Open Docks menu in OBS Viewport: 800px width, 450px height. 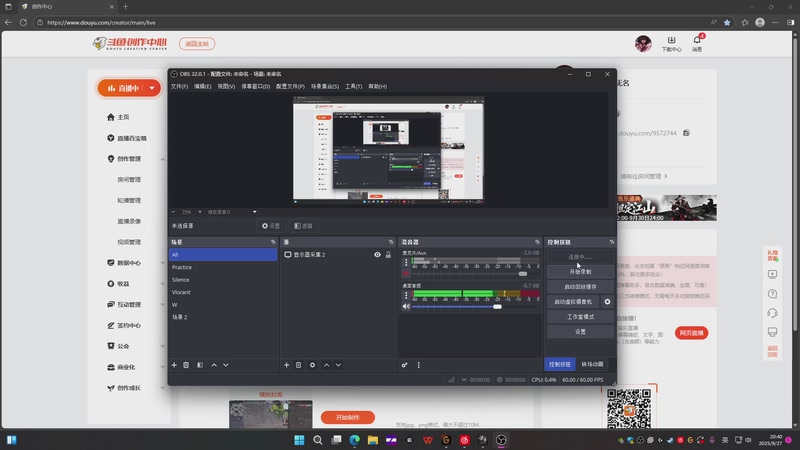[256, 86]
